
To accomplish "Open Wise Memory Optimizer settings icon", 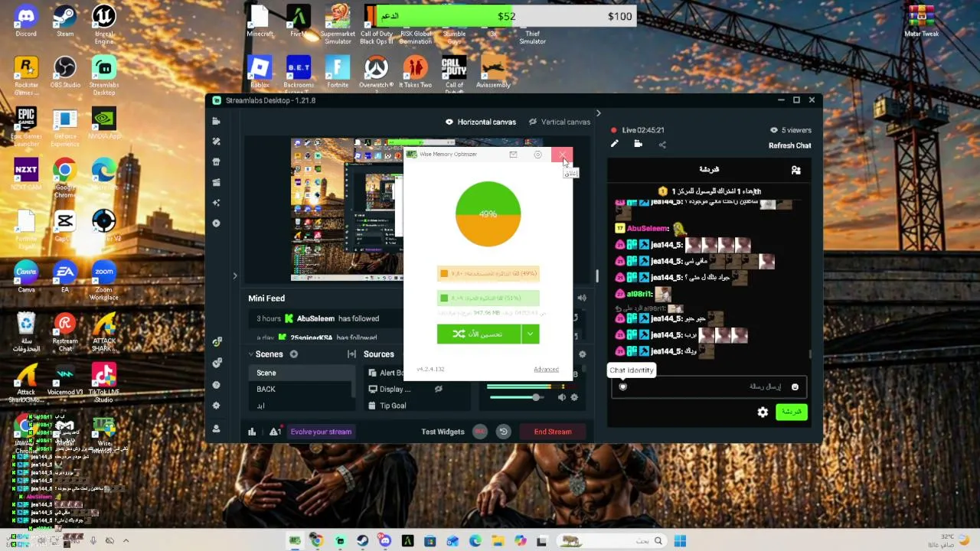I will pyautogui.click(x=537, y=155).
